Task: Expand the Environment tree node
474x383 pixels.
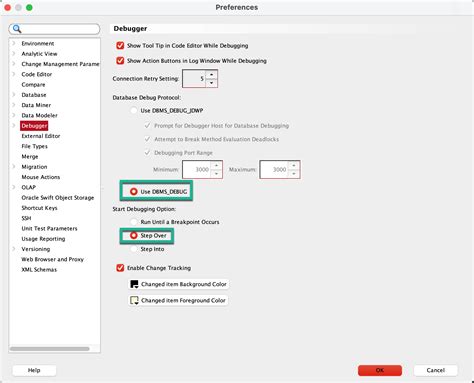Action: pyautogui.click(x=14, y=43)
